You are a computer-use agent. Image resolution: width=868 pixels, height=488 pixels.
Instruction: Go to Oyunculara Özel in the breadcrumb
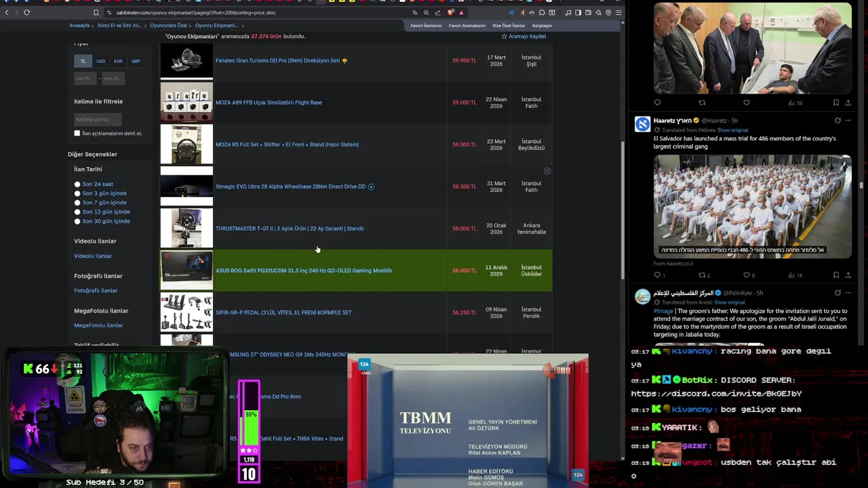[168, 26]
